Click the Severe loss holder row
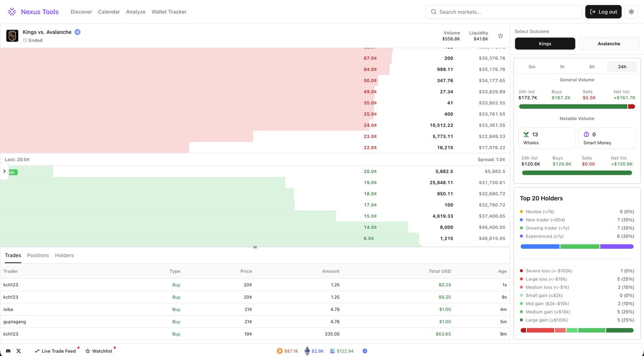Screen dimensions: 644x356 [x=577, y=271]
